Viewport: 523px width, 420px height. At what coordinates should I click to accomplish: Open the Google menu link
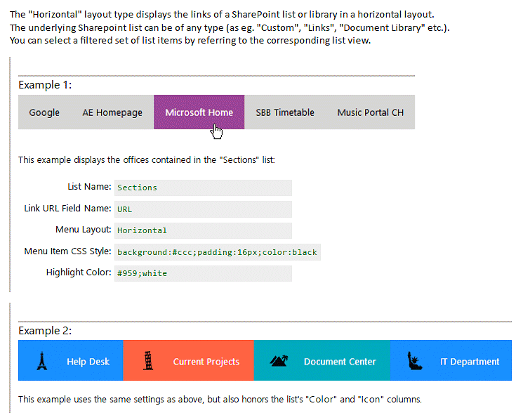[44, 112]
